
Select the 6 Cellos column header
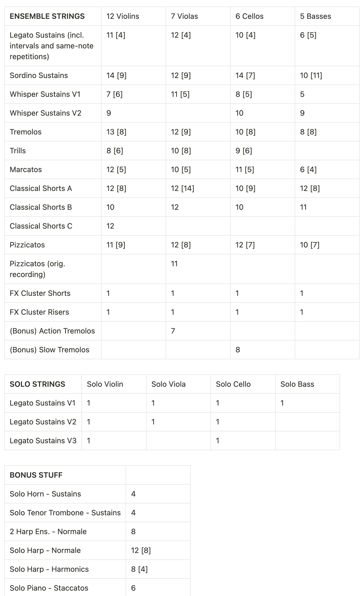point(249,16)
